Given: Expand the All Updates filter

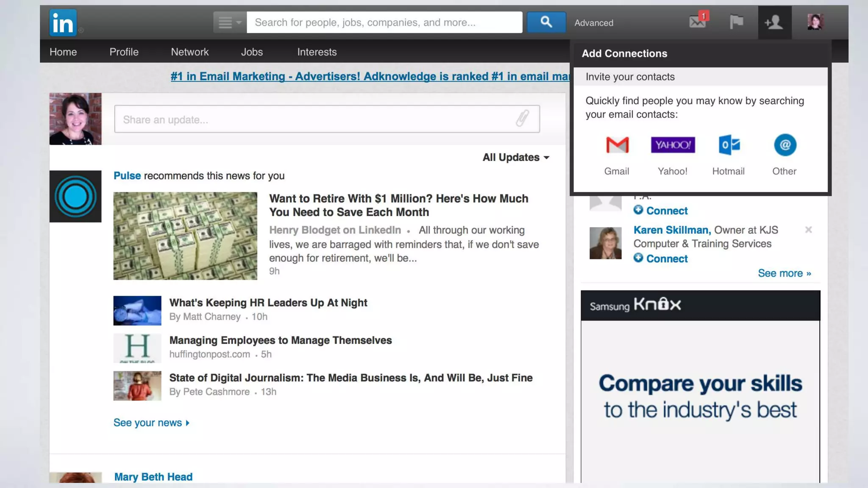Looking at the screenshot, I should point(516,158).
